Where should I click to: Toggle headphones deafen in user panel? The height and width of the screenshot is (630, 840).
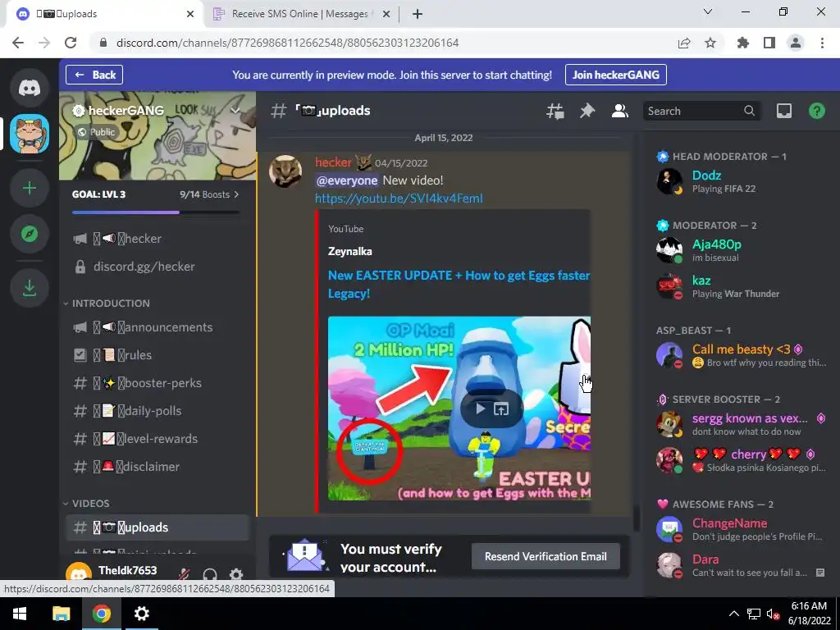210,575
